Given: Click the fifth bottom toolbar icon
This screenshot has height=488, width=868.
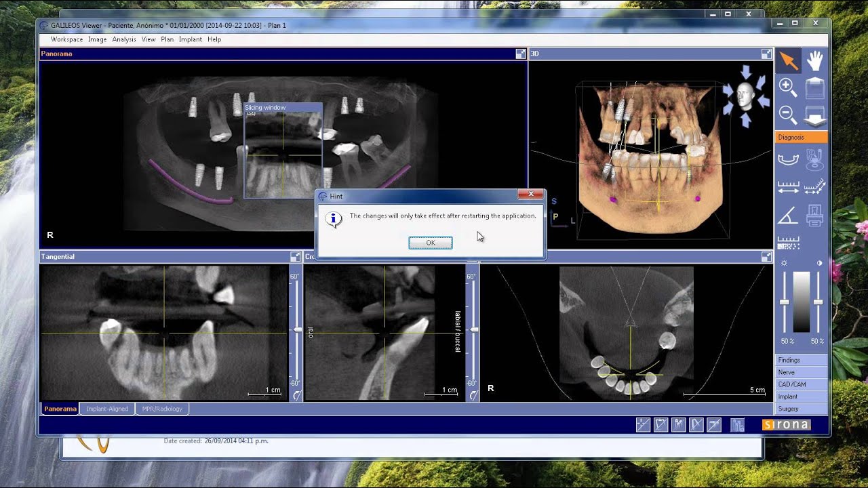Looking at the screenshot, I should [x=713, y=425].
